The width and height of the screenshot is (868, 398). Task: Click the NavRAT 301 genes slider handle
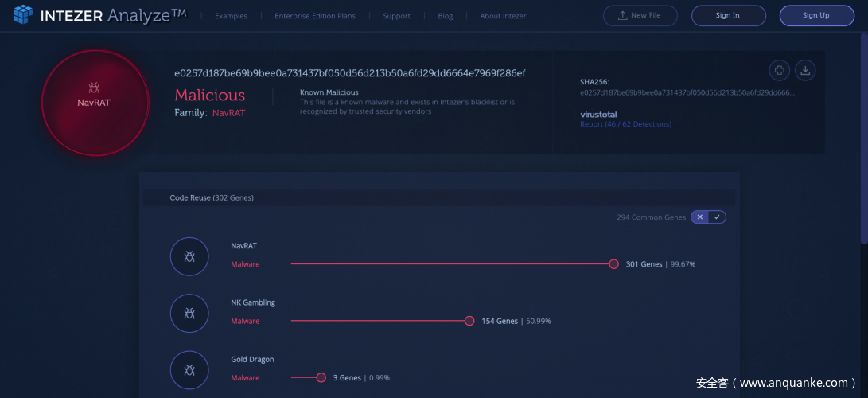point(613,264)
